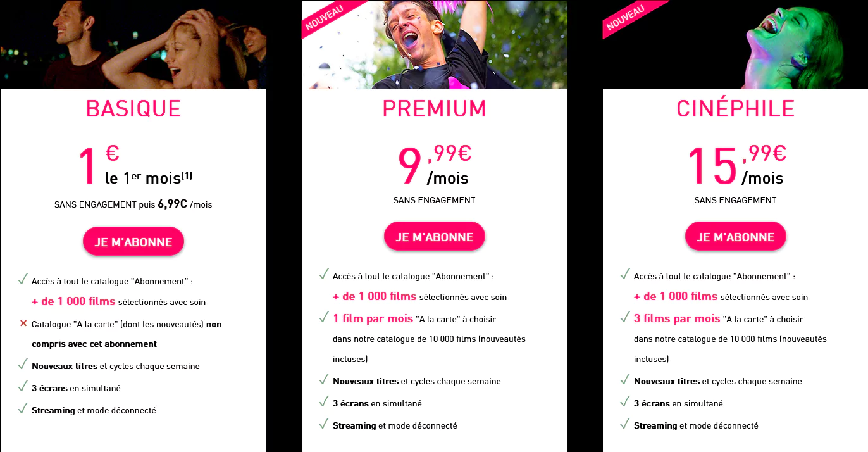Viewport: 868px width, 452px height.
Task: Click the 6,99€ /mois price text
Action: (185, 204)
